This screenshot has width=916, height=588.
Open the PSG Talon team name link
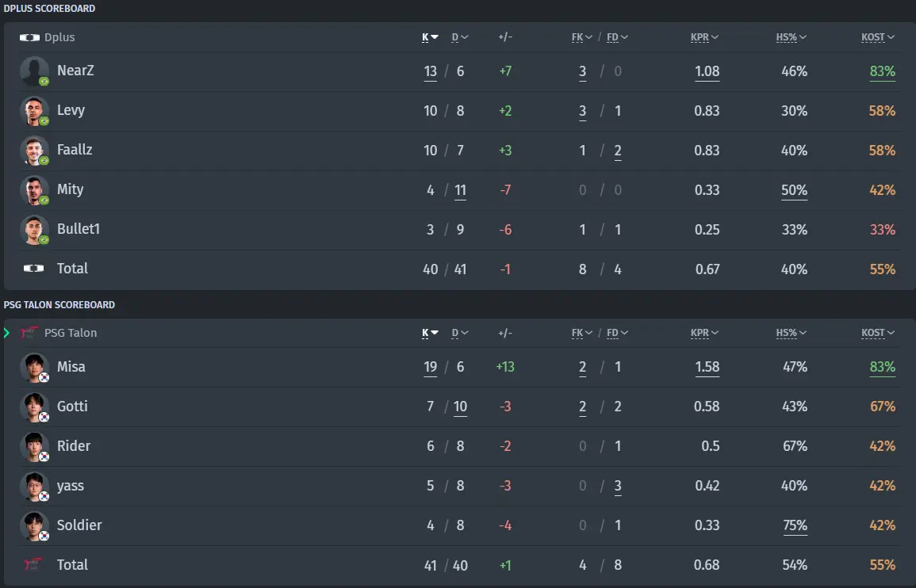pyautogui.click(x=71, y=333)
